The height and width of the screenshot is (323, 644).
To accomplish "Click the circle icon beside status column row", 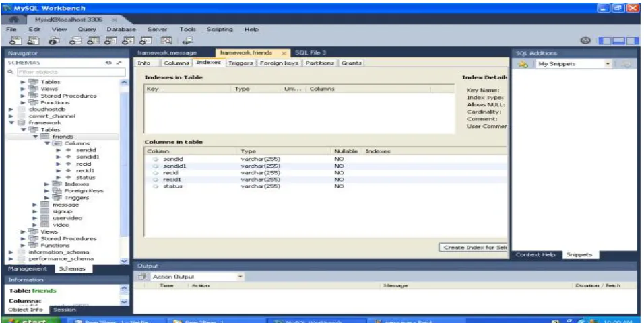I will (x=156, y=186).
